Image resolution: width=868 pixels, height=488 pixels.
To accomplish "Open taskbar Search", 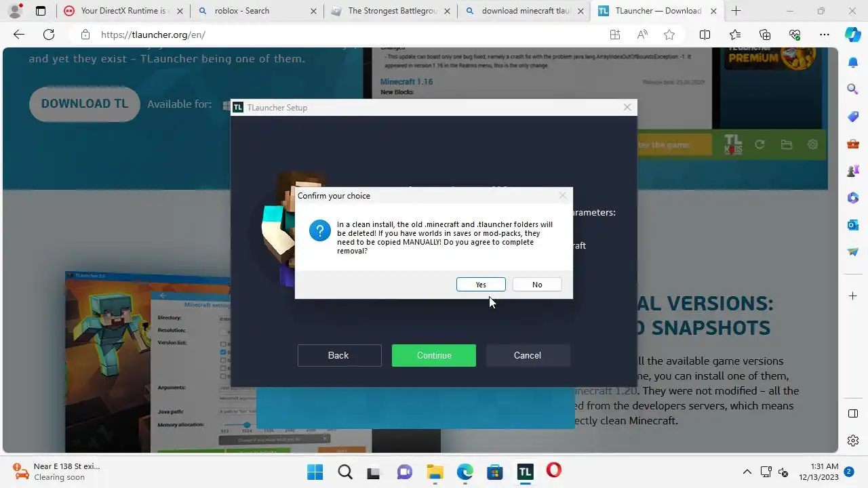I will click(x=344, y=472).
